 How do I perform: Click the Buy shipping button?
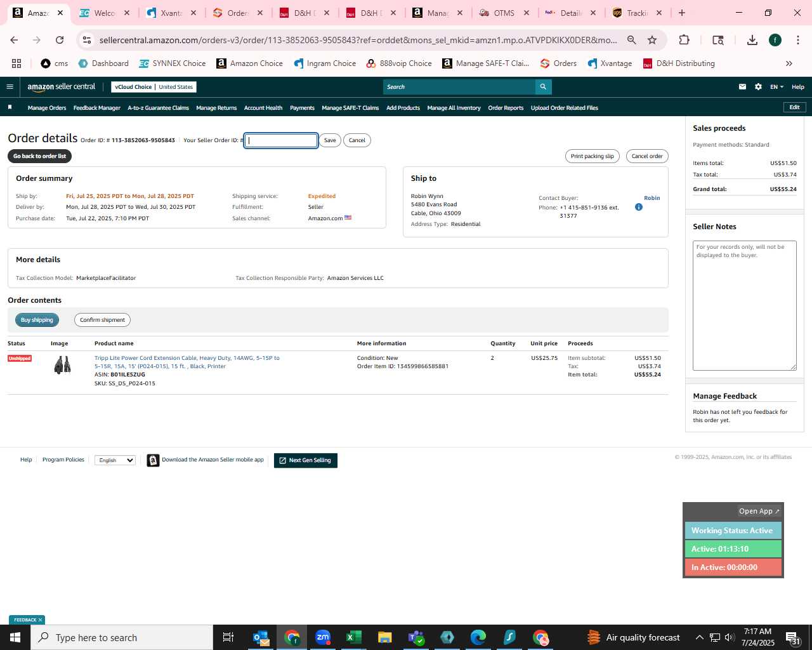37,320
